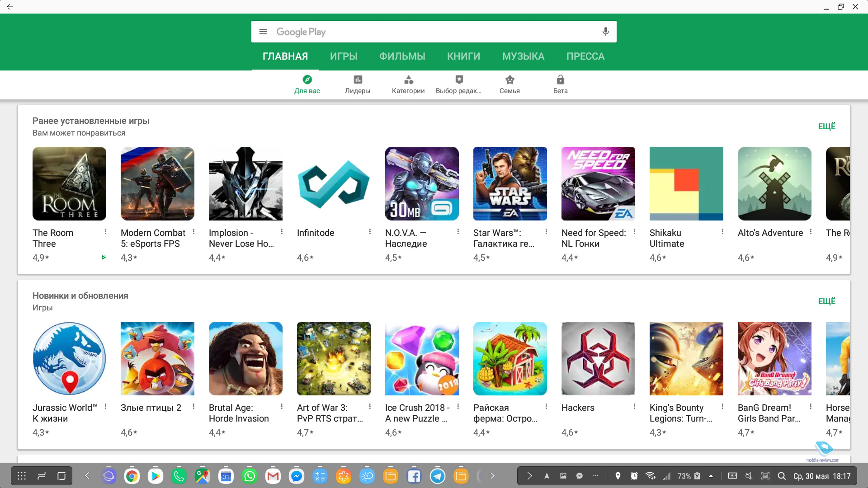This screenshot has height=488, width=868.
Task: Tap the voice search microphone
Action: tap(606, 32)
